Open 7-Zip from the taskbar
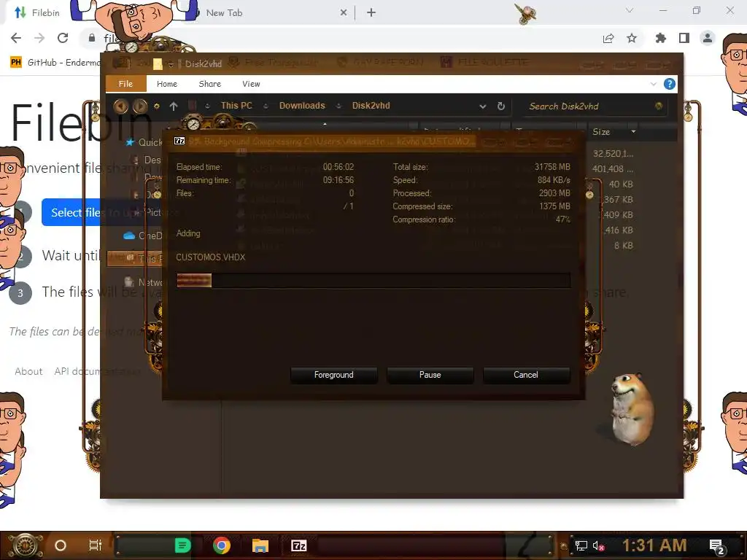 coord(298,545)
